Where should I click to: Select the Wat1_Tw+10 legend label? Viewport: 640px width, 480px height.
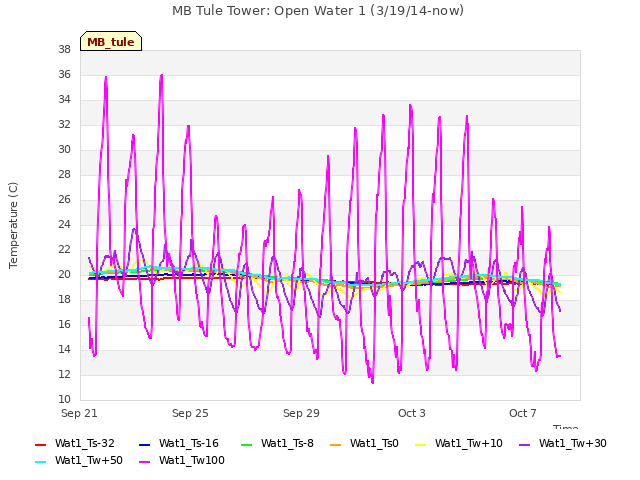[469, 443]
